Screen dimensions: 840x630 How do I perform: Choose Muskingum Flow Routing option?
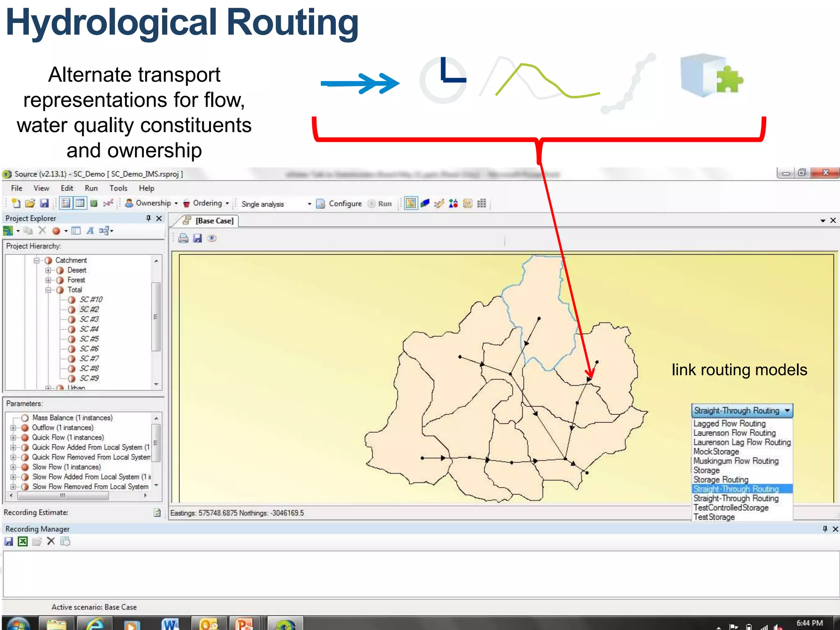736,461
